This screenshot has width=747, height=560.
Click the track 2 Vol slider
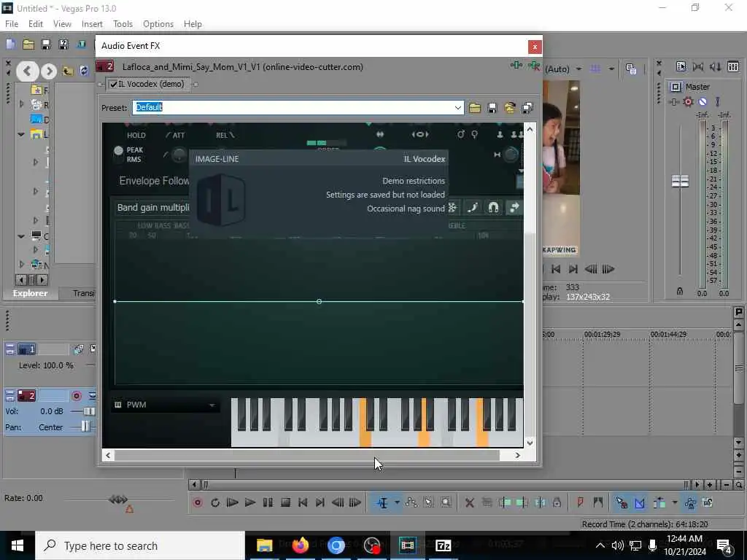(x=89, y=411)
